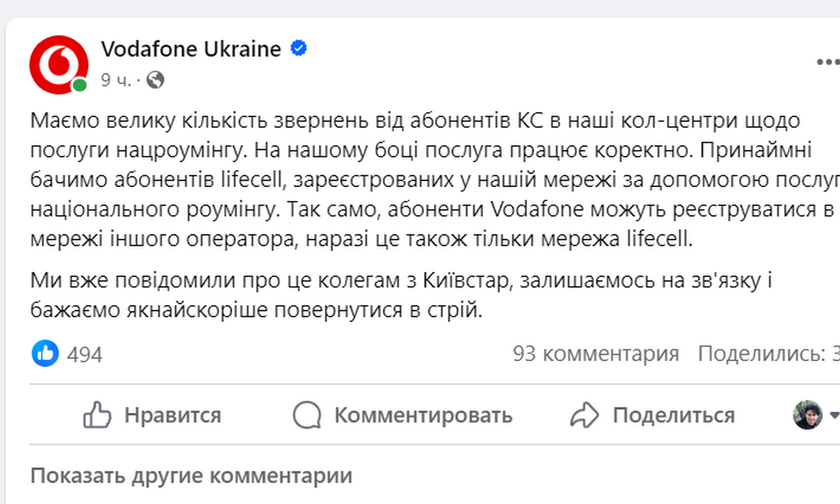Open the Vodafone Ukraine profile picture

point(59,64)
